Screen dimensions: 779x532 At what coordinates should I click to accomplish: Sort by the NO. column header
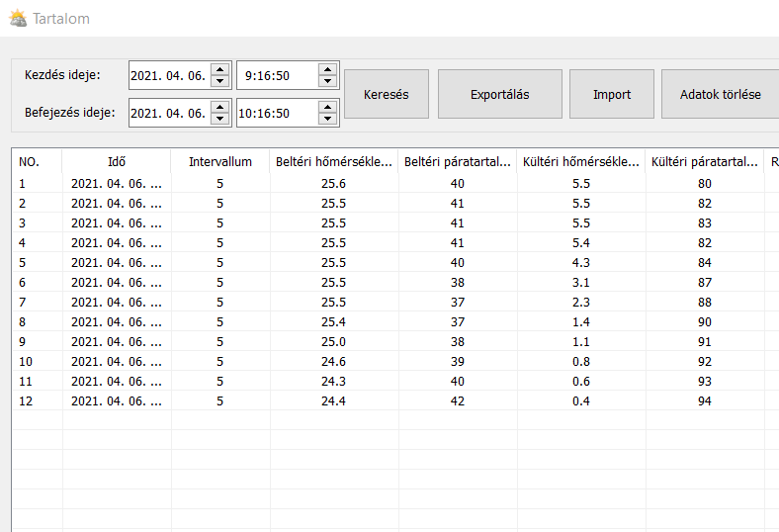click(x=37, y=162)
